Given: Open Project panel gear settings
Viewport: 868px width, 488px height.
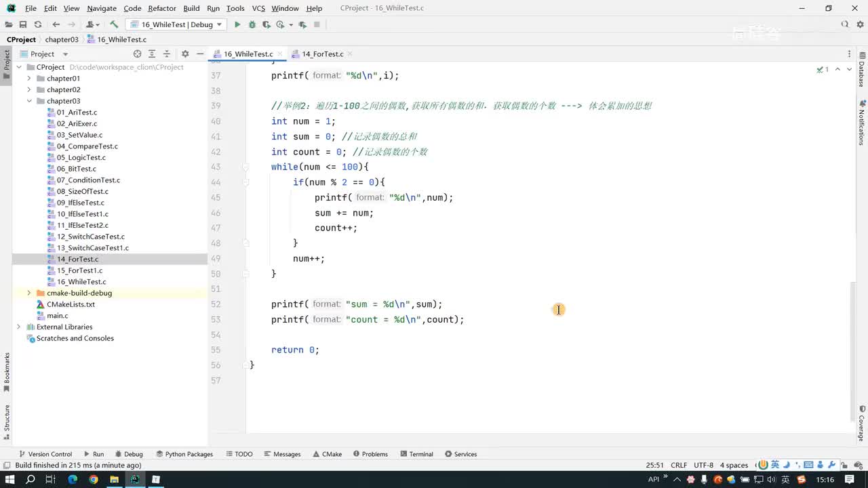Looking at the screenshot, I should coord(185,54).
